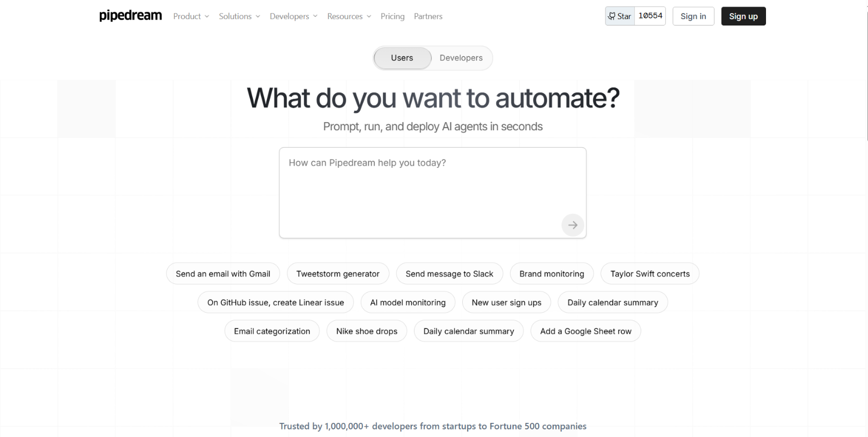
Task: Click the GitHub Star button
Action: (620, 16)
